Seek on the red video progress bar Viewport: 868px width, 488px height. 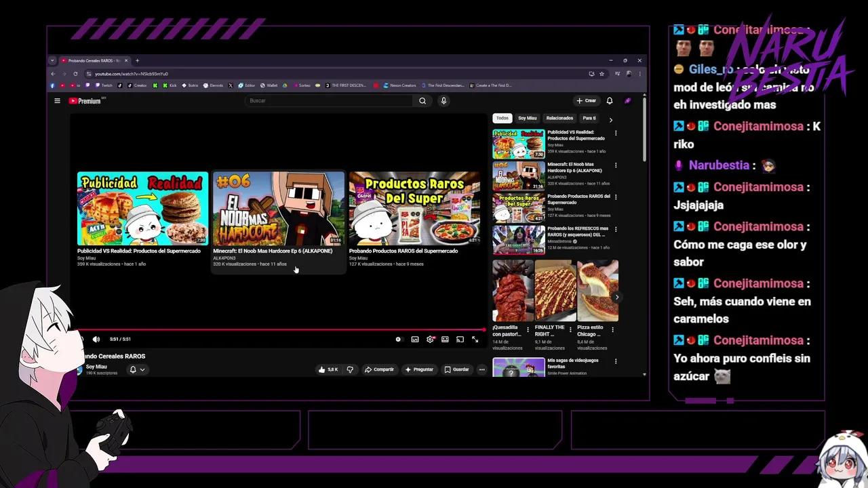[278, 329]
